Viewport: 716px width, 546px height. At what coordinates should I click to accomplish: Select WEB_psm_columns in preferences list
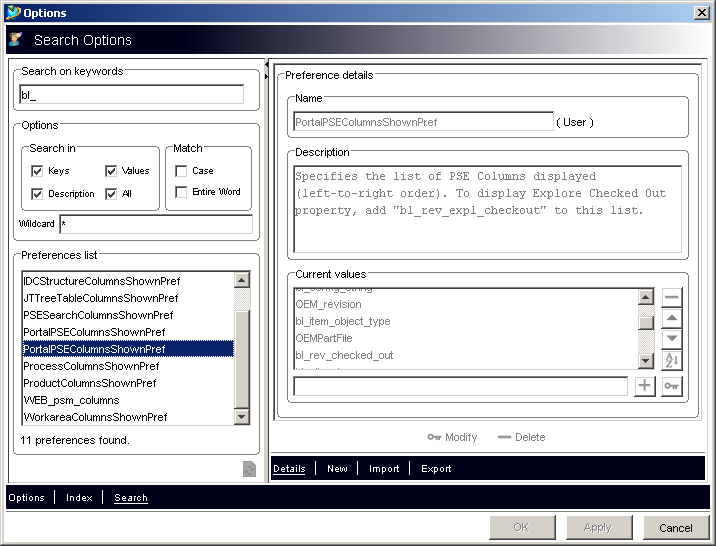pyautogui.click(x=128, y=400)
